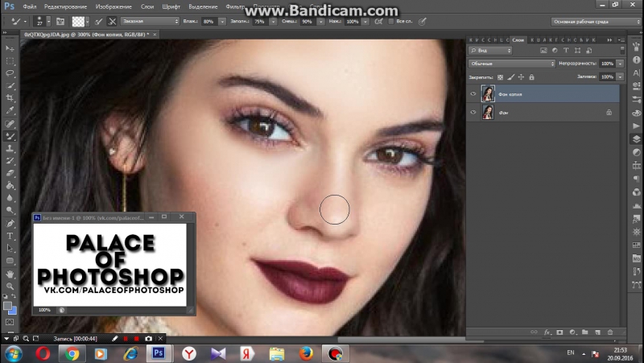Open the workspace switcher dropdown
Image resolution: width=644 pixels, height=363 pixels.
click(596, 22)
